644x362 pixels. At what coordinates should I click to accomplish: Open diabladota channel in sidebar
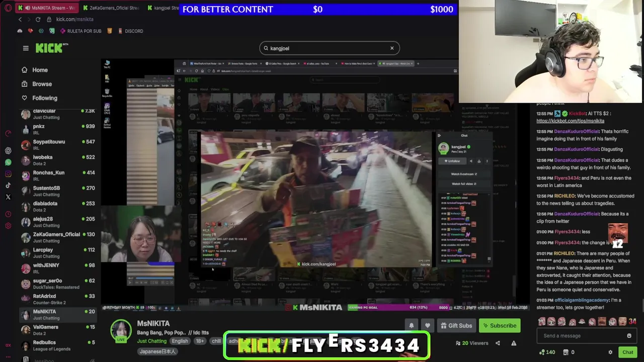[58, 206]
